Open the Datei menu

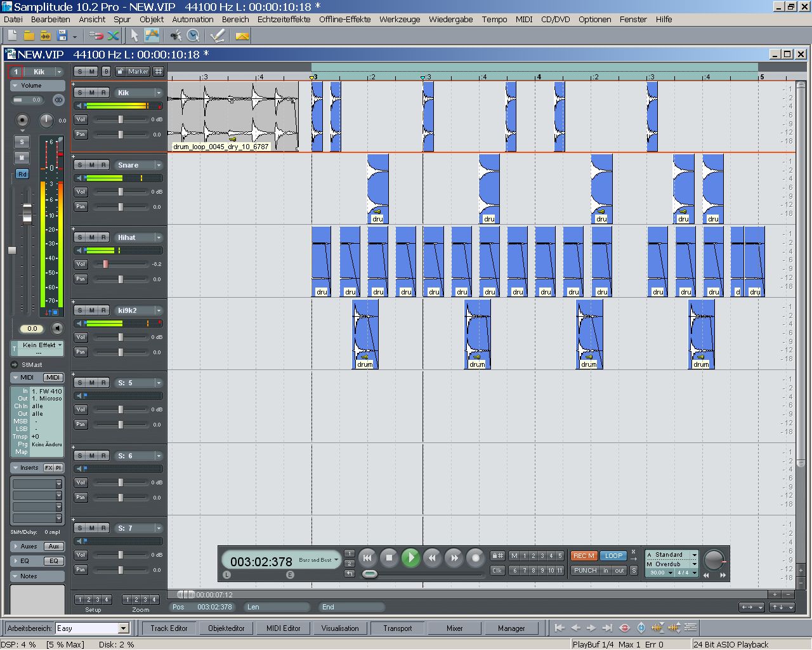tap(13, 19)
